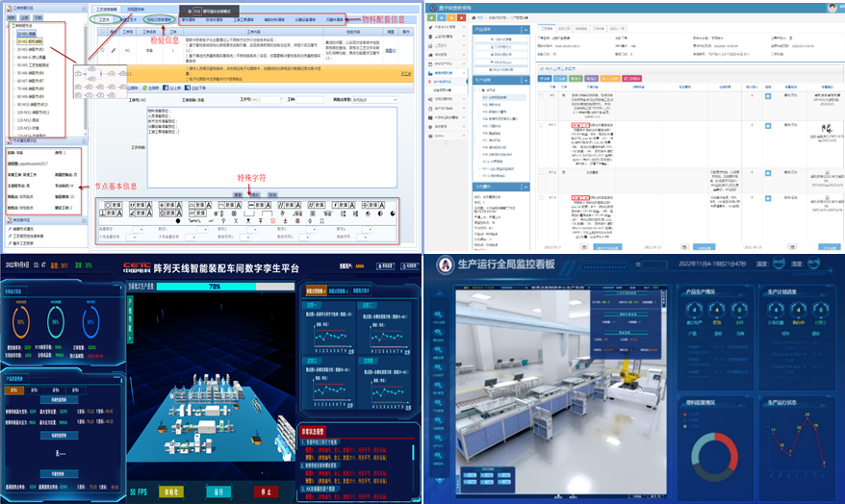This screenshot has width=845, height=504.
Task: Collapse the 产品清单 panel using its chevron
Action: pos(525,29)
